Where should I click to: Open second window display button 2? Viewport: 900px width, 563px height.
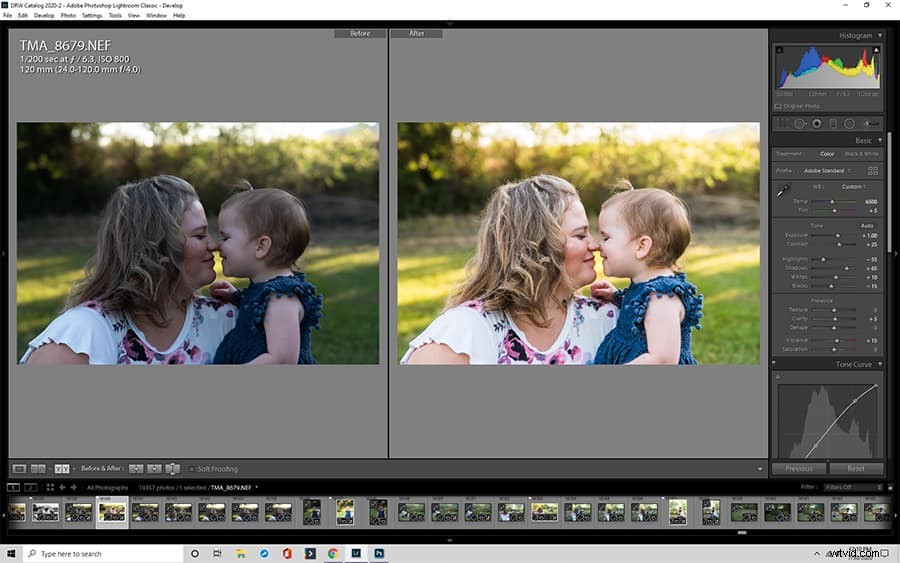pos(31,487)
